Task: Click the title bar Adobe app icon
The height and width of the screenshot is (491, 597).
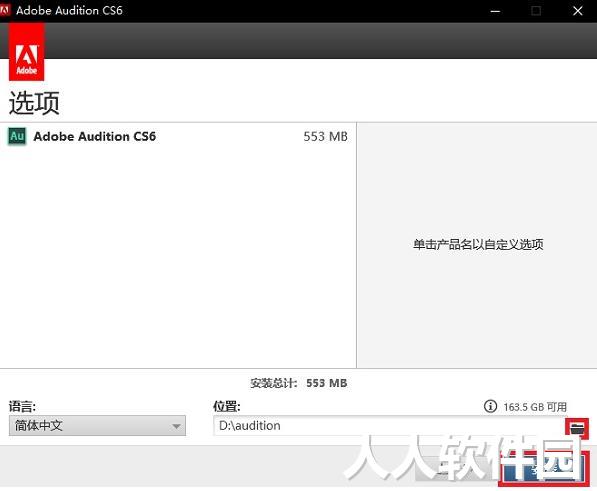Action: (x=5, y=10)
